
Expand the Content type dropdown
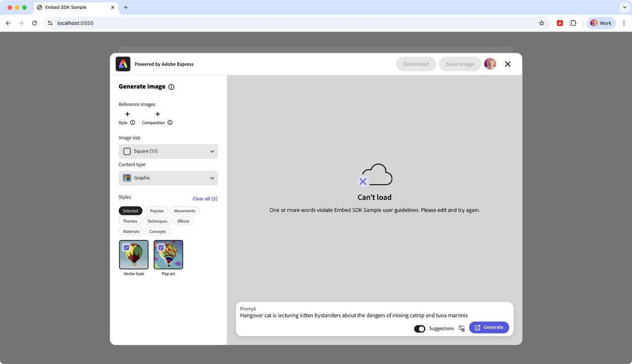[168, 178]
